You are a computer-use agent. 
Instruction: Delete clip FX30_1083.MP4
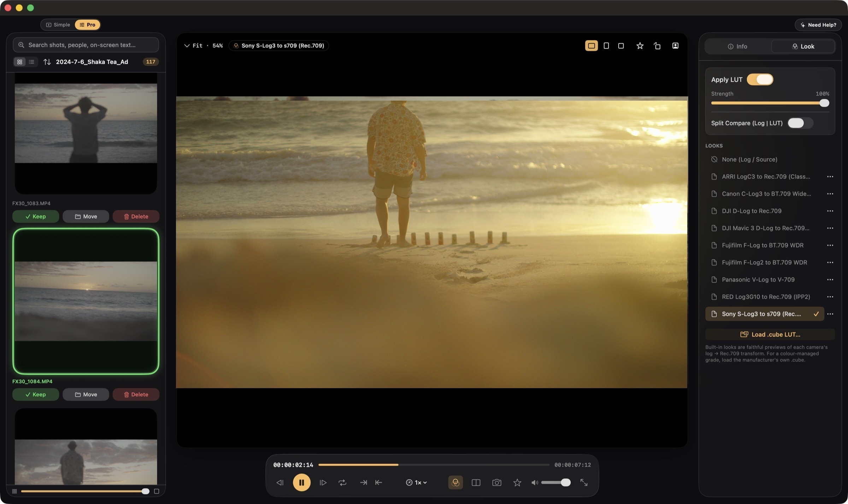(136, 217)
